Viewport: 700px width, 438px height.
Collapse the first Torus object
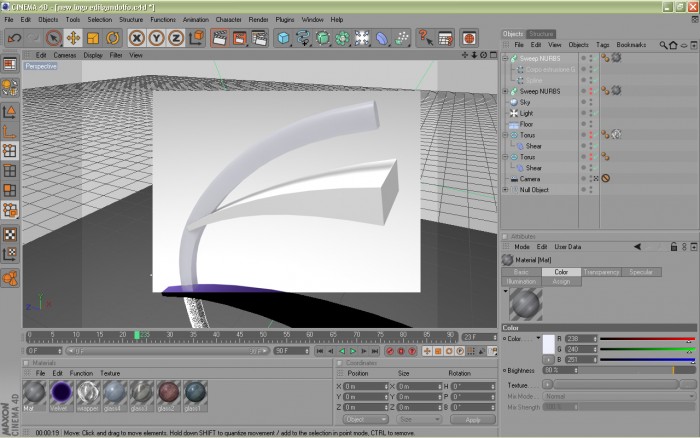(x=505, y=135)
